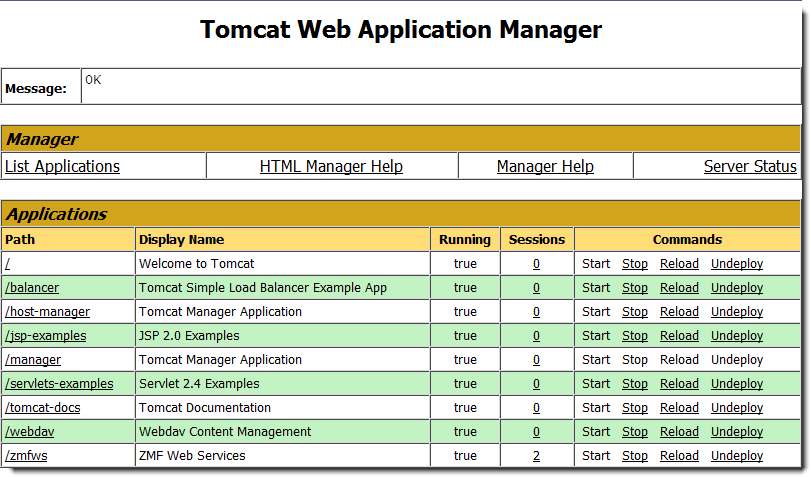Click the Running column header
The height and width of the screenshot is (477, 811).
tap(465, 240)
